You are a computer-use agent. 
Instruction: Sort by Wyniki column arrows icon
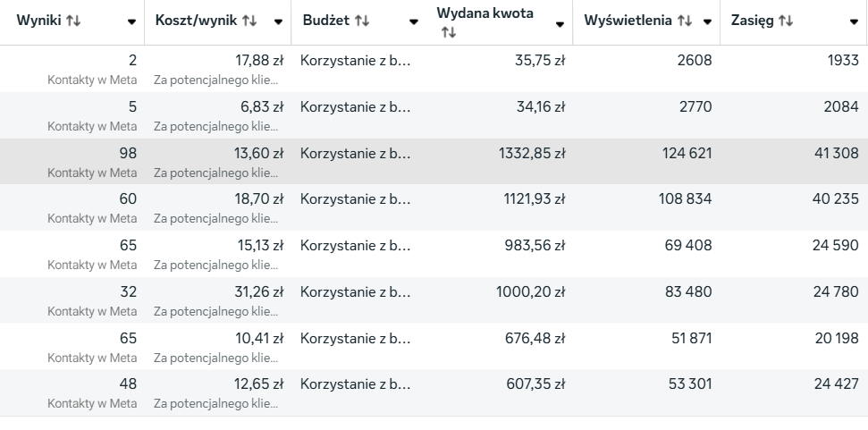73,21
